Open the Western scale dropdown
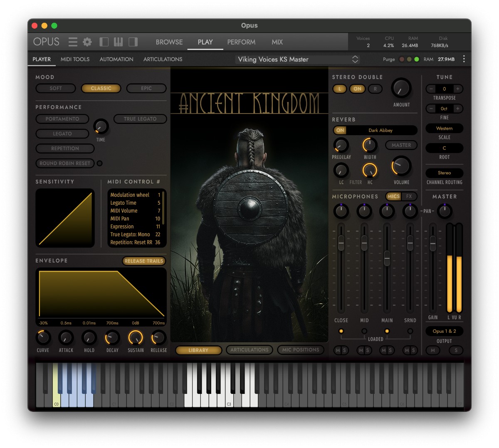 pos(444,128)
